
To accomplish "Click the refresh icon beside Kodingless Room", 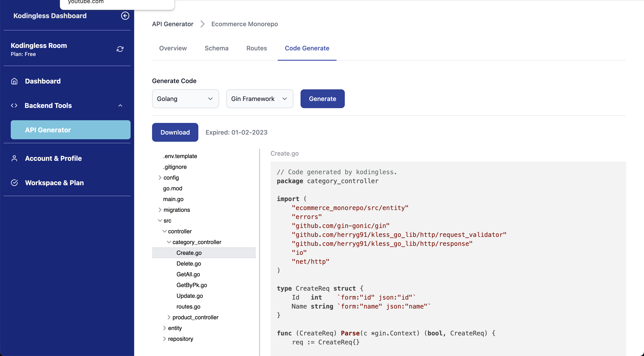I will [x=120, y=49].
